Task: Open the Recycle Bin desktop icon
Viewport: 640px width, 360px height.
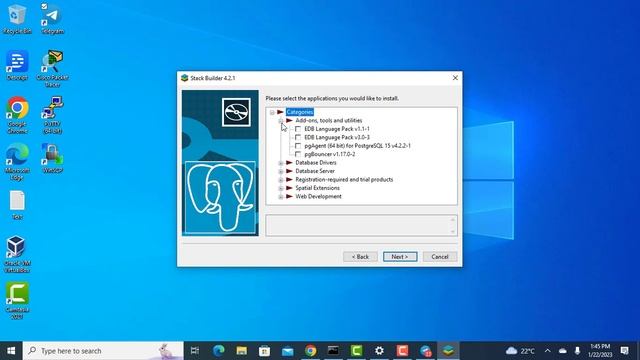Action: [x=17, y=19]
